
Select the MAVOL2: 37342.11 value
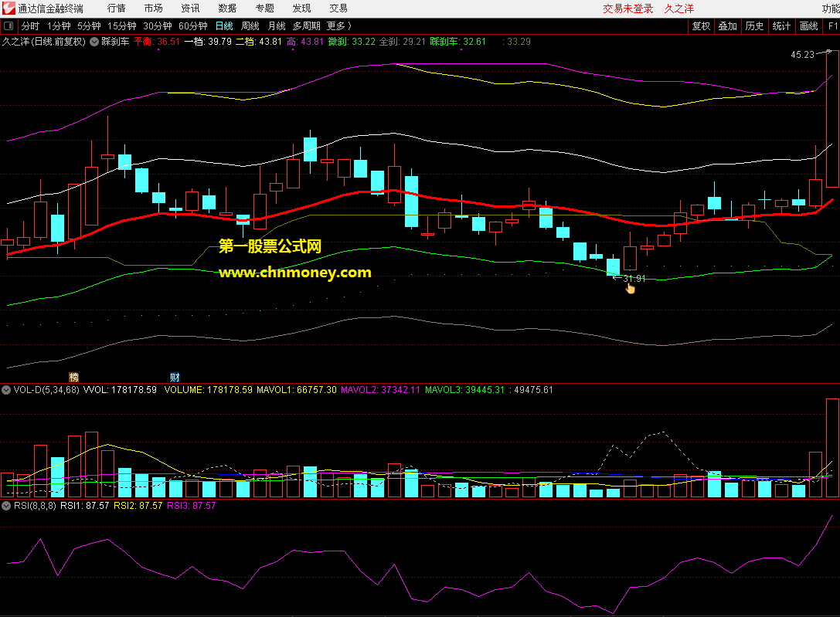click(380, 390)
